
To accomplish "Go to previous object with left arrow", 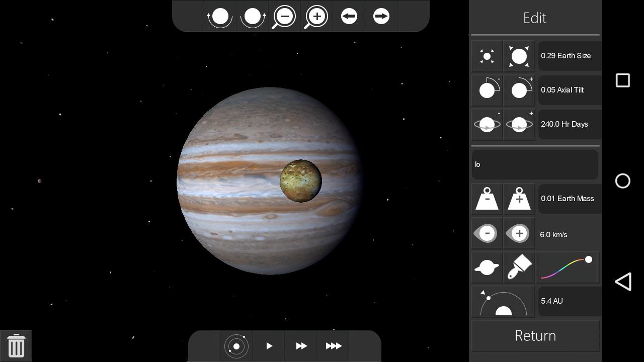I will point(349,17).
